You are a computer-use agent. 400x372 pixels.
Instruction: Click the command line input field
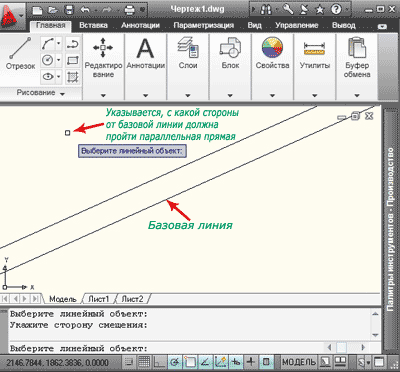tap(167, 349)
